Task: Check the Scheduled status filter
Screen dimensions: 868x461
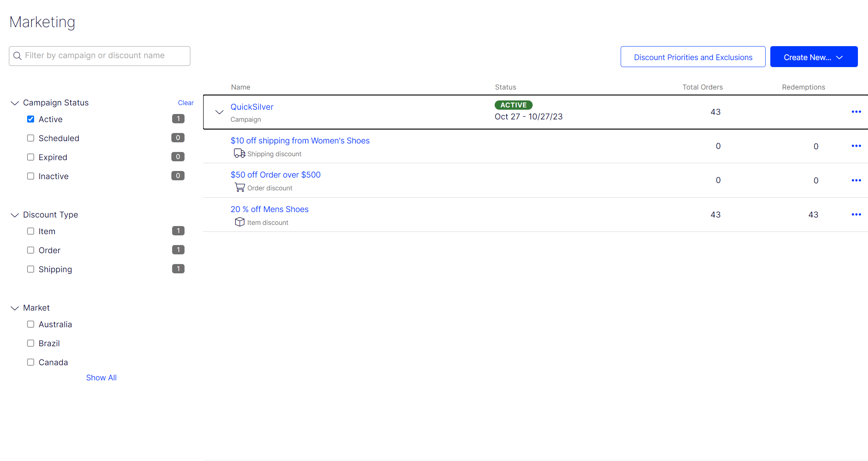Action: [31, 138]
